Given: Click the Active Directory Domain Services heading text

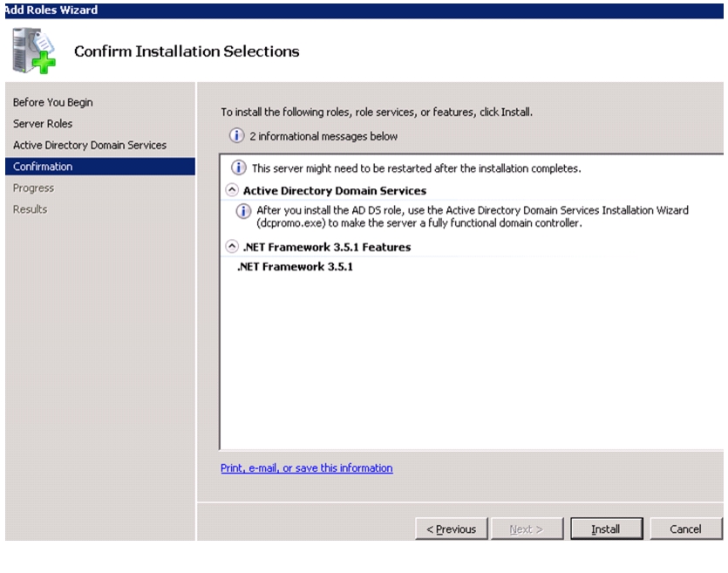Looking at the screenshot, I should pos(334,190).
